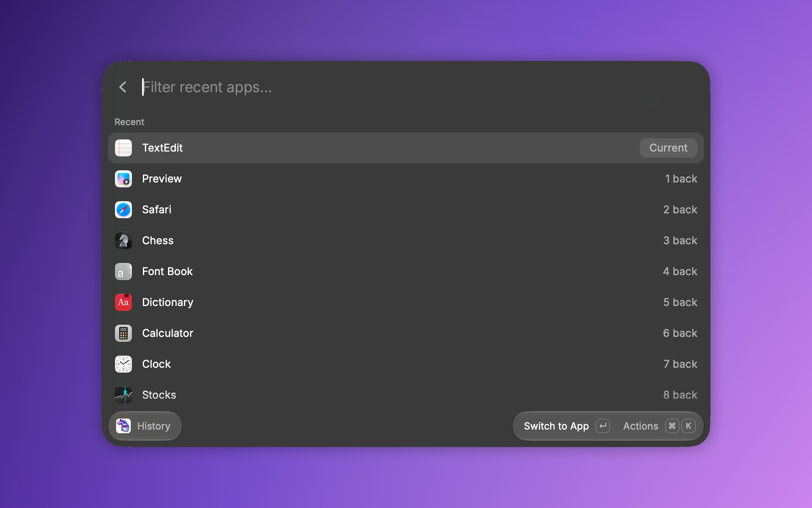This screenshot has width=812, height=508.
Task: Click the Font Book icon
Action: coord(123,271)
